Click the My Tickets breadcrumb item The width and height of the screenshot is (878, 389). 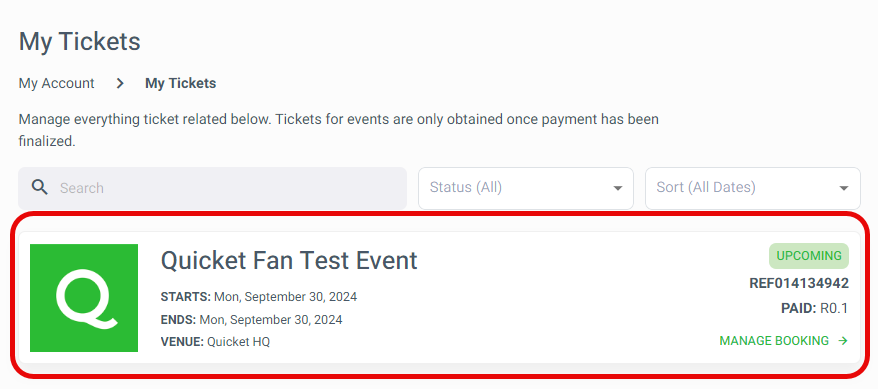coord(180,83)
